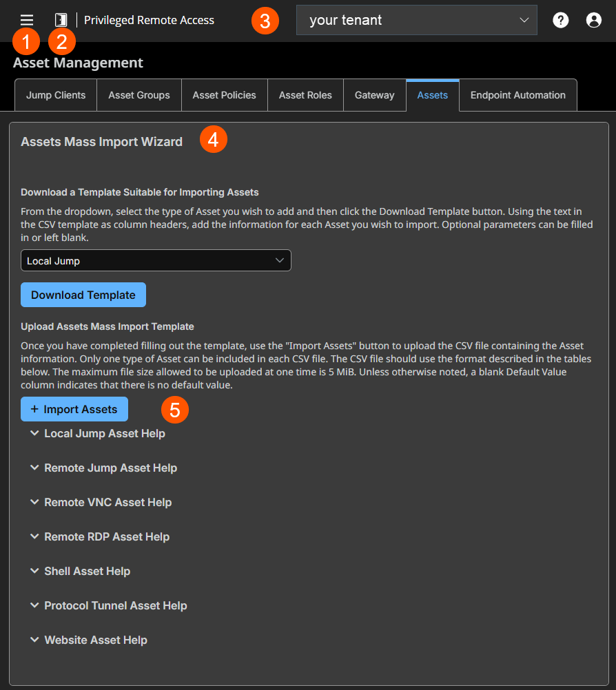The image size is (616, 690).
Task: Switch to the Jump Clients tab
Action: click(55, 95)
